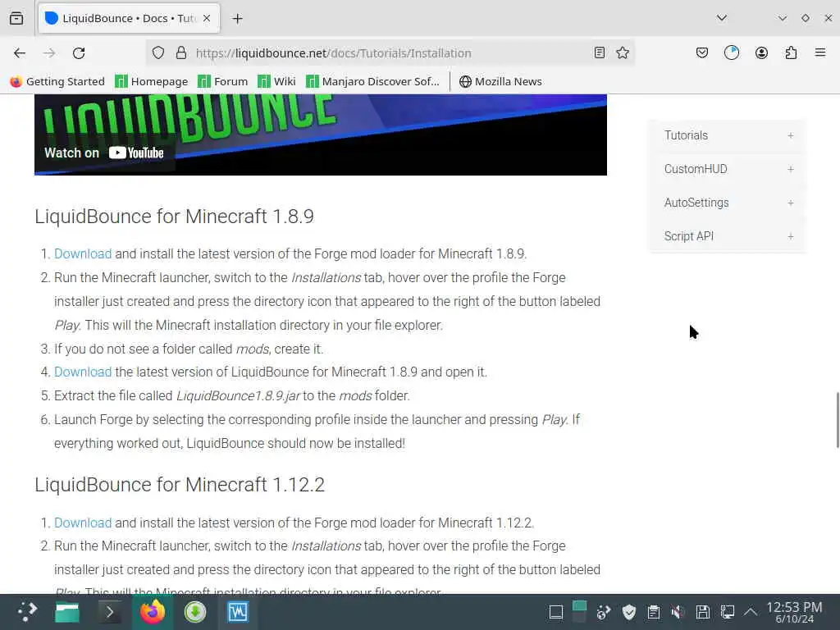Viewport: 840px width, 630px height.
Task: Show site security padlock info
Action: click(x=181, y=53)
